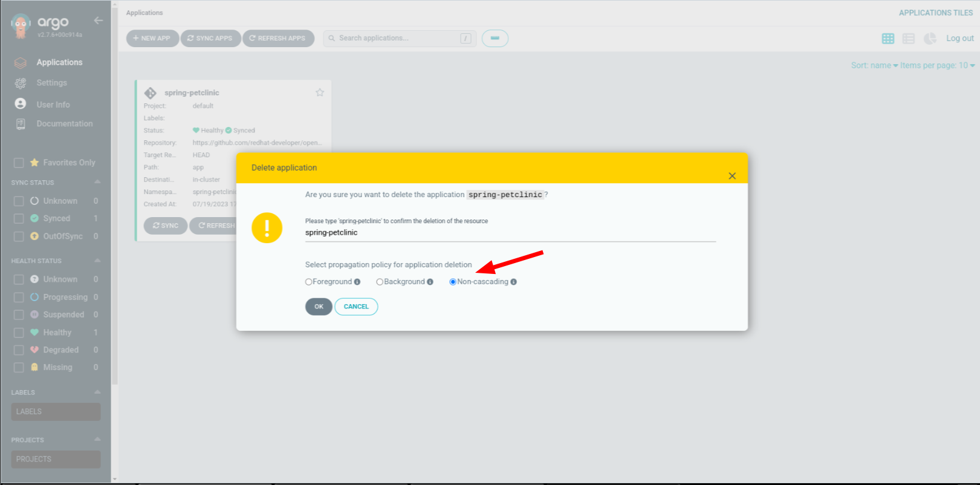The width and height of the screenshot is (980, 485).
Task: Open the Applications stack icon in sidebar
Action: (x=21, y=62)
